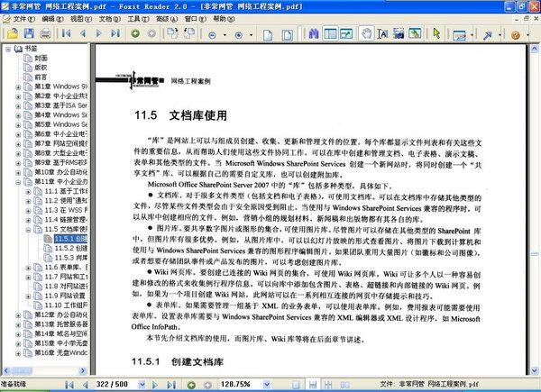Click the bookmark panel horizontal scrollbar thumb
This screenshot has height=392, width=541.
click(22, 371)
